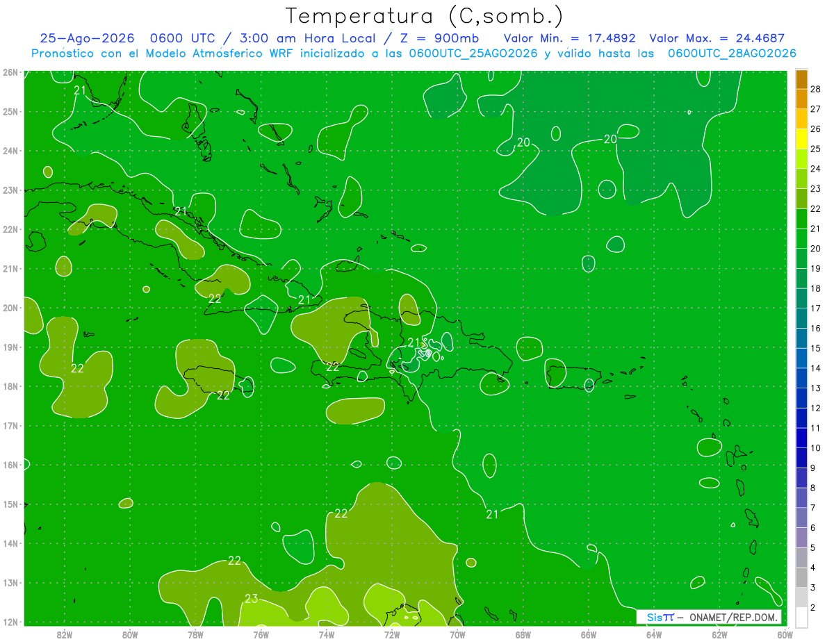Select the teal legend swatch between 16 and 17
The width and height of the screenshot is (834, 644).
[801, 318]
